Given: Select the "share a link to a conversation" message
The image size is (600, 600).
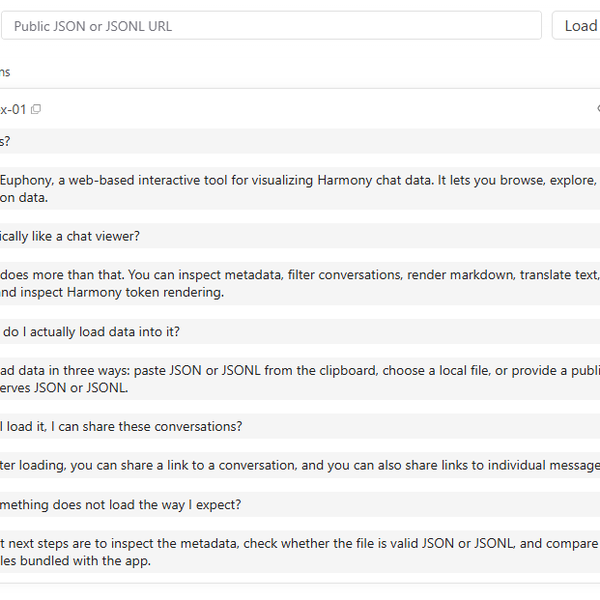Looking at the screenshot, I should pyautogui.click(x=298, y=465).
